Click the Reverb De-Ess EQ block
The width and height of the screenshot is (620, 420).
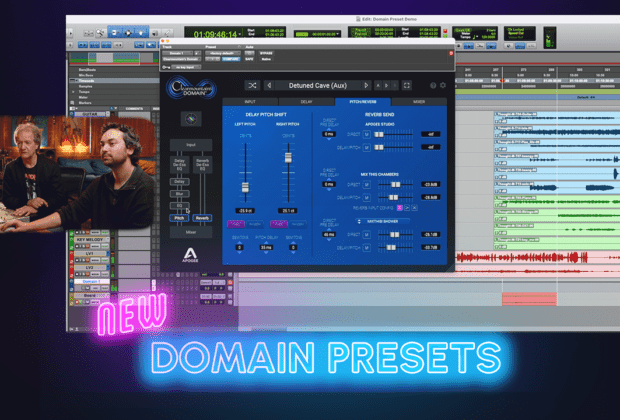[202, 165]
